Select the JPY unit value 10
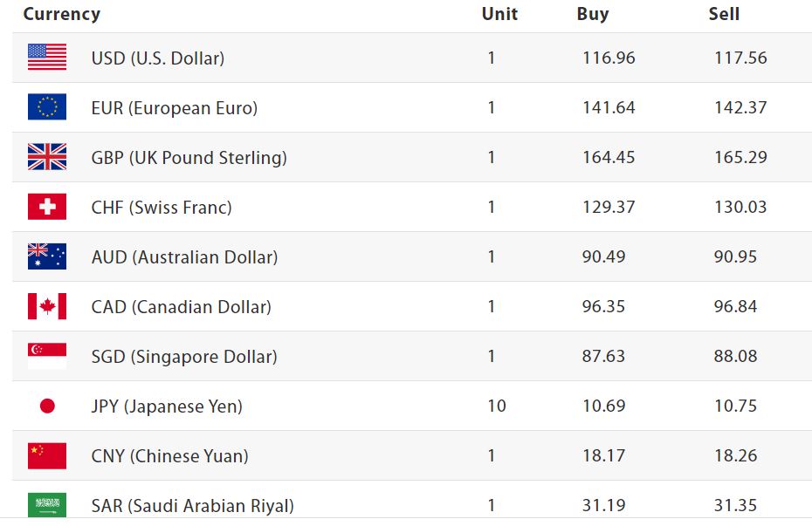Image resolution: width=812 pixels, height=526 pixels. [x=496, y=406]
